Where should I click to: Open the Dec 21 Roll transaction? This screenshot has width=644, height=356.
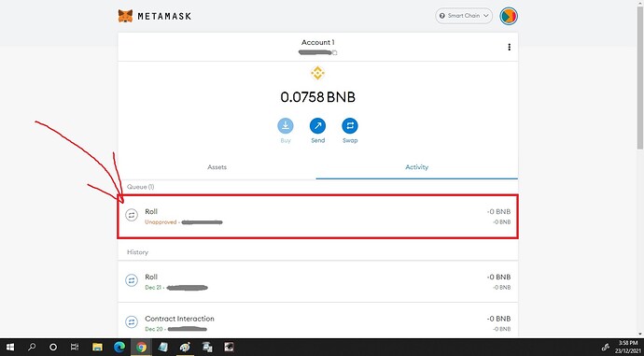(x=317, y=281)
